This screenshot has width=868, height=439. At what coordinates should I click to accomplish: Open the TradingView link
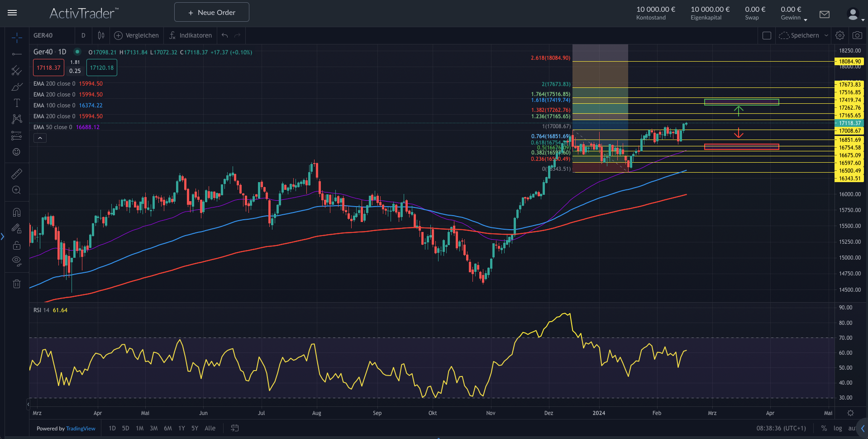pyautogui.click(x=81, y=428)
